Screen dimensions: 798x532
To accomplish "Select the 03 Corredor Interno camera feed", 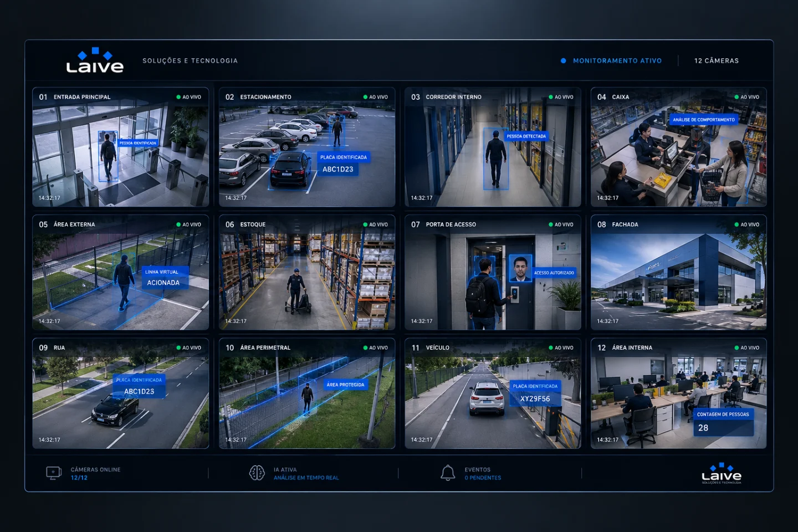I will 493,147.
